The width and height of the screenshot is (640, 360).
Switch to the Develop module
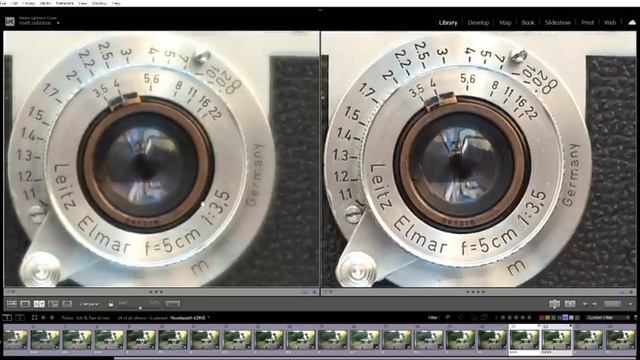click(x=478, y=23)
